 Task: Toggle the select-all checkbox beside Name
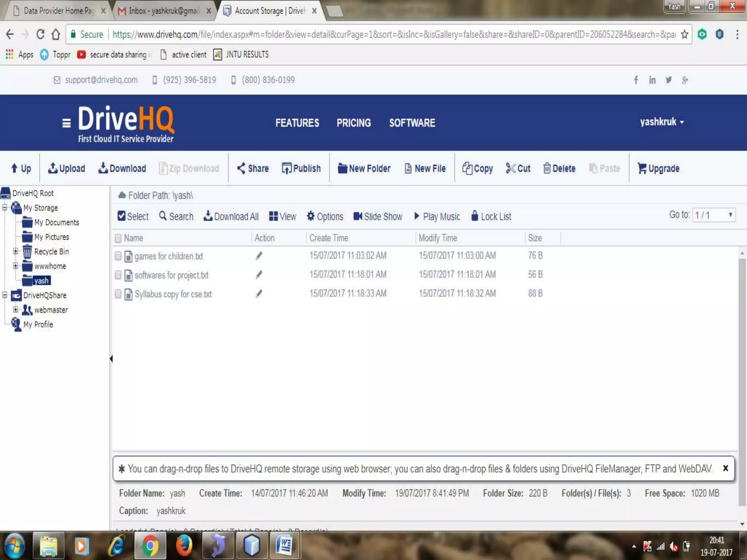pyautogui.click(x=118, y=238)
